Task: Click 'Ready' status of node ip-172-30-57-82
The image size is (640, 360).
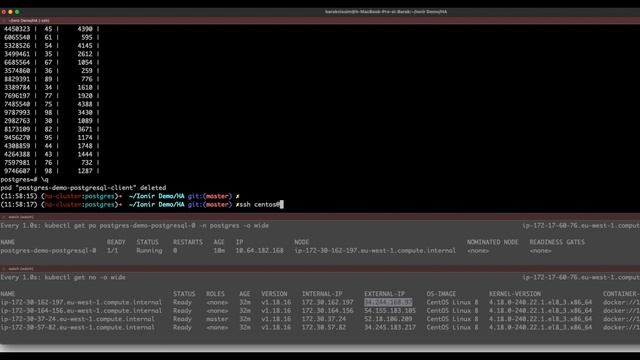Action: (182, 327)
